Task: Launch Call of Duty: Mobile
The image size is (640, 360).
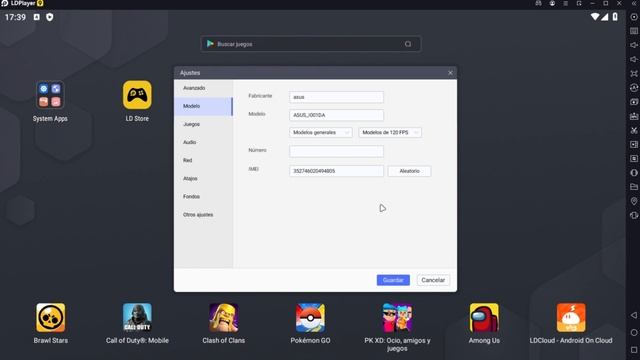Action: (x=137, y=317)
